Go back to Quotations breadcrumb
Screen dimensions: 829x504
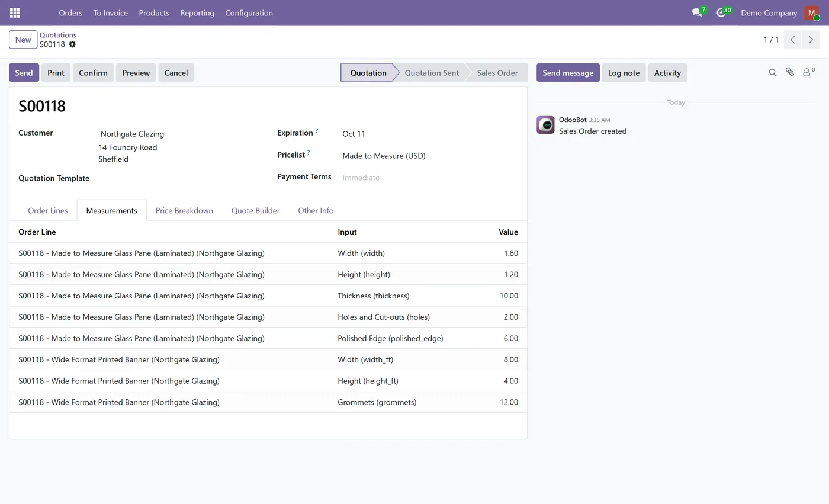coord(58,35)
